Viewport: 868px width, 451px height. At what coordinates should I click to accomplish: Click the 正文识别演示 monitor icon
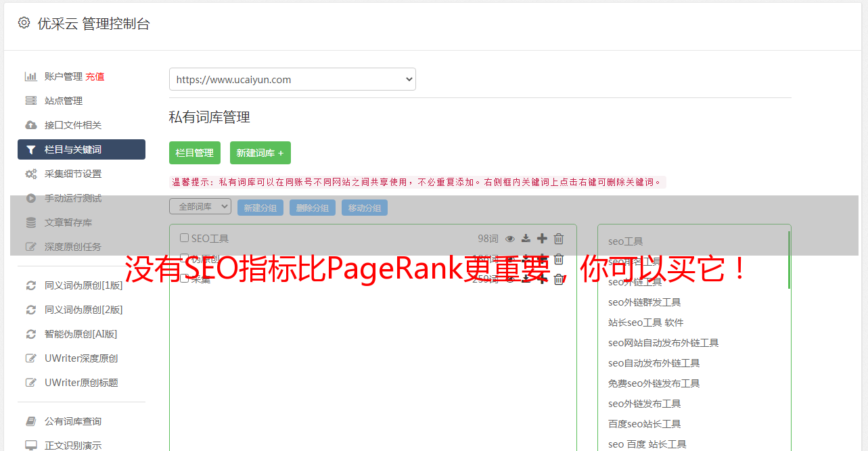coord(31,446)
